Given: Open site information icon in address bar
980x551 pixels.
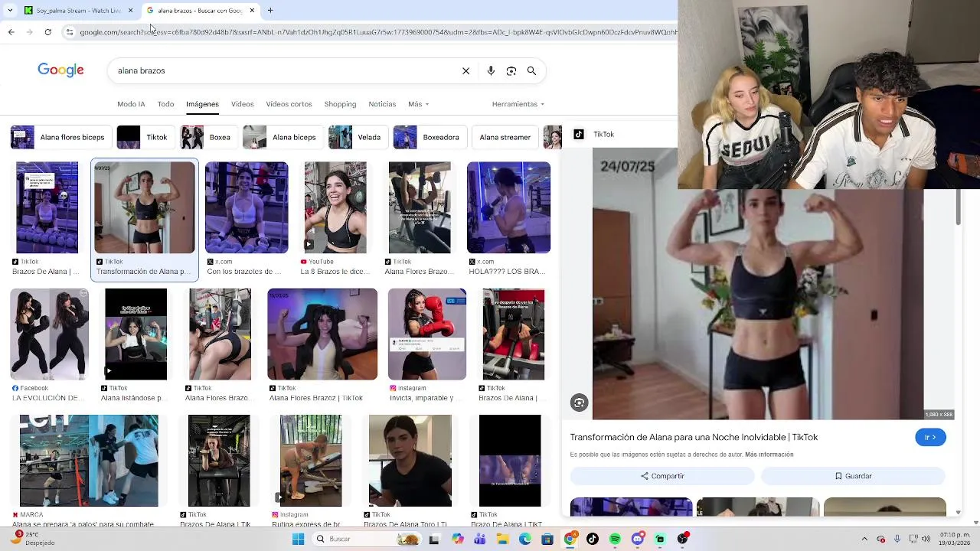Looking at the screenshot, I should coord(70,32).
